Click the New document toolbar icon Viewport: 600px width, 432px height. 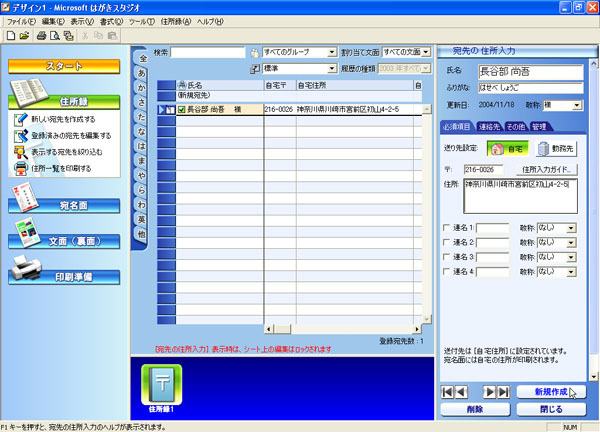[x=11, y=36]
